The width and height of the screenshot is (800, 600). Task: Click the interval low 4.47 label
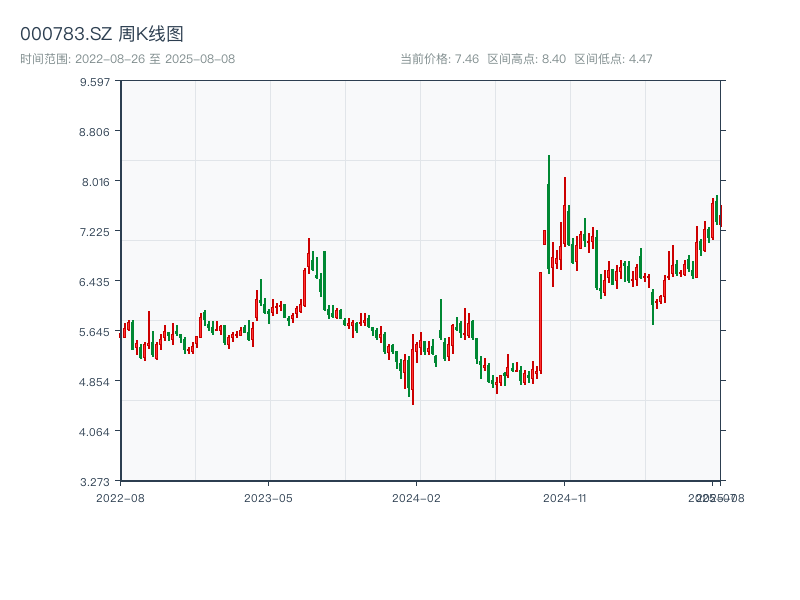(x=613, y=59)
